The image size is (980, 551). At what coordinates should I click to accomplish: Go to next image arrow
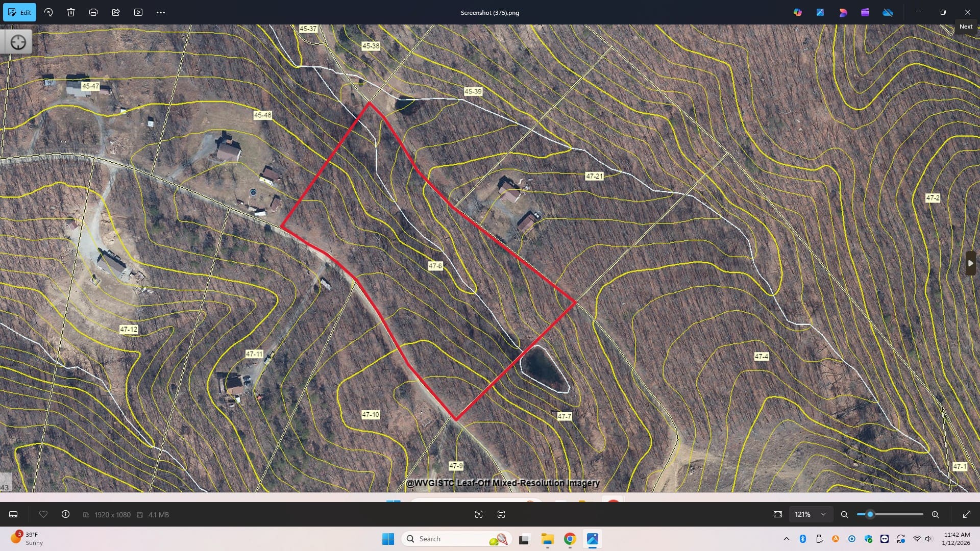point(970,263)
